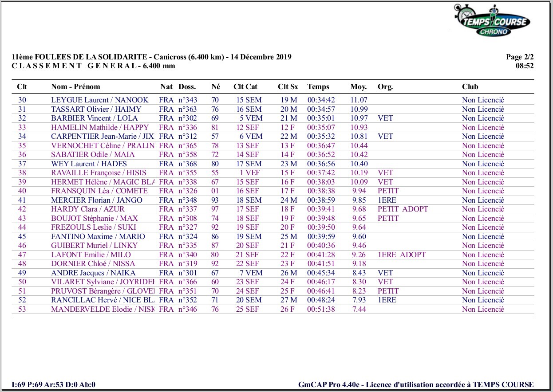Click the CLASSEMENT GENERAL heading
The height and width of the screenshot is (392, 553).
click(74, 66)
